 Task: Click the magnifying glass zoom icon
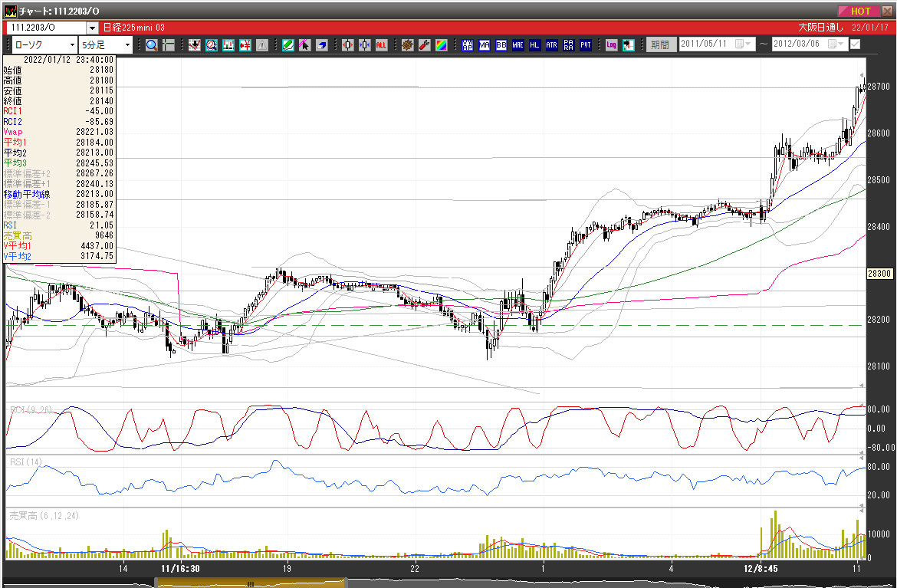tap(151, 44)
